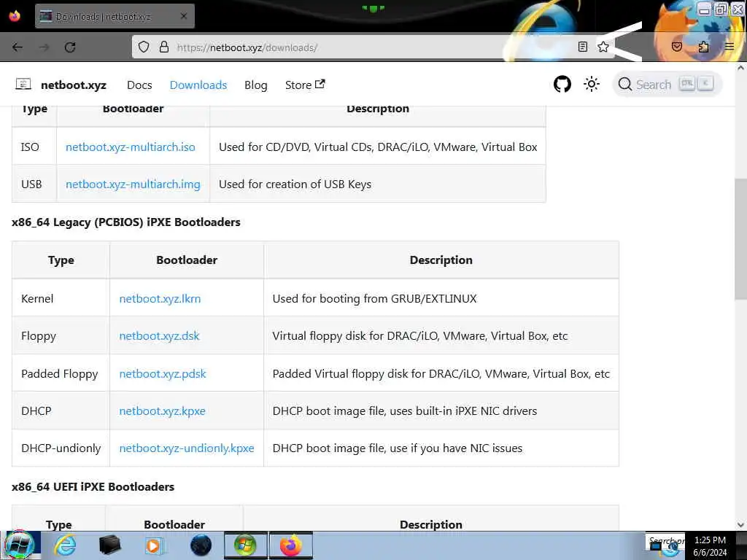Switch to Firefox taskbar button
This screenshot has width=747, height=560.
click(290, 545)
